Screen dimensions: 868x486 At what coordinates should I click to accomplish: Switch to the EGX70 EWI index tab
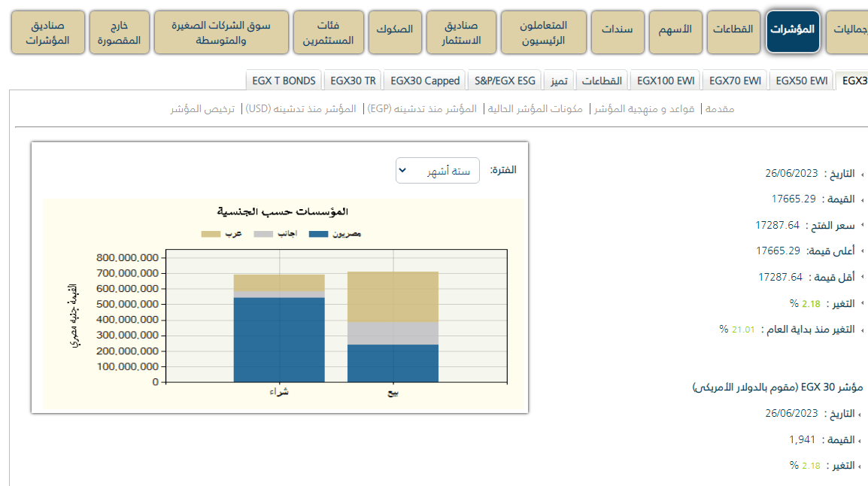click(x=735, y=80)
